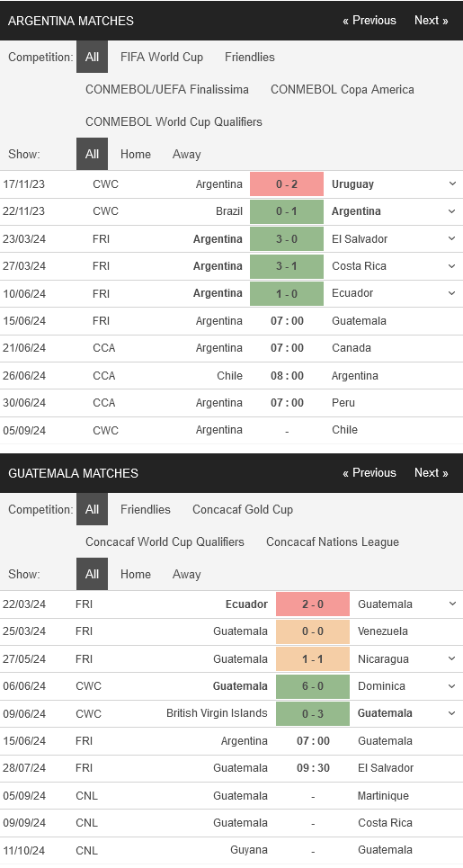Show only Away matches for Guatemala
The height and width of the screenshot is (868, 463).
pos(186,574)
